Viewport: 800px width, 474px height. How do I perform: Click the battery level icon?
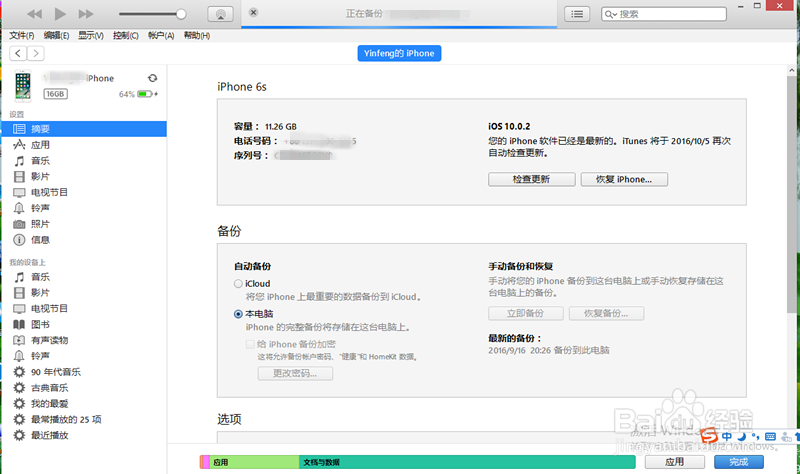click(145, 94)
